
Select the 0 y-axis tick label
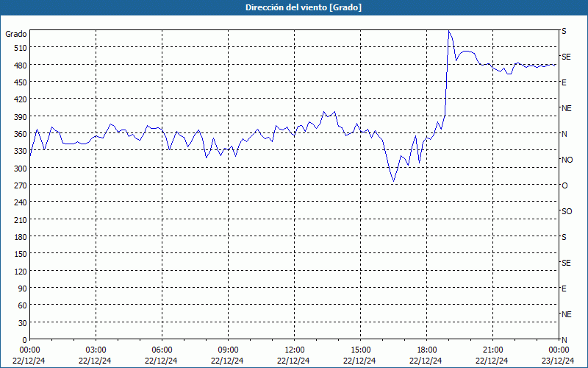point(25,340)
